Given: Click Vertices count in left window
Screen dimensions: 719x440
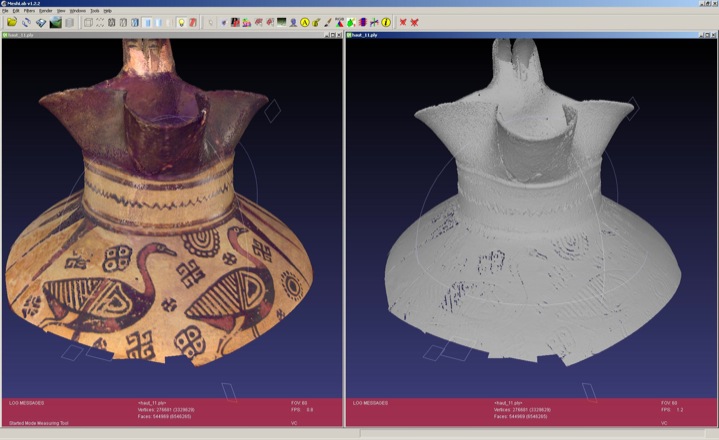Looking at the screenshot, I should (x=166, y=410).
